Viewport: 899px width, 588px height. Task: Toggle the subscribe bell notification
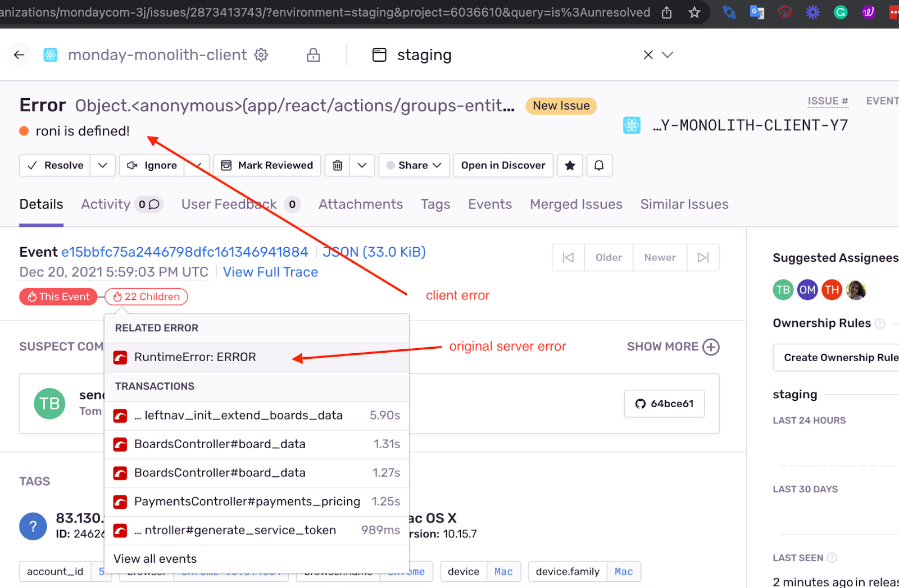coord(600,165)
